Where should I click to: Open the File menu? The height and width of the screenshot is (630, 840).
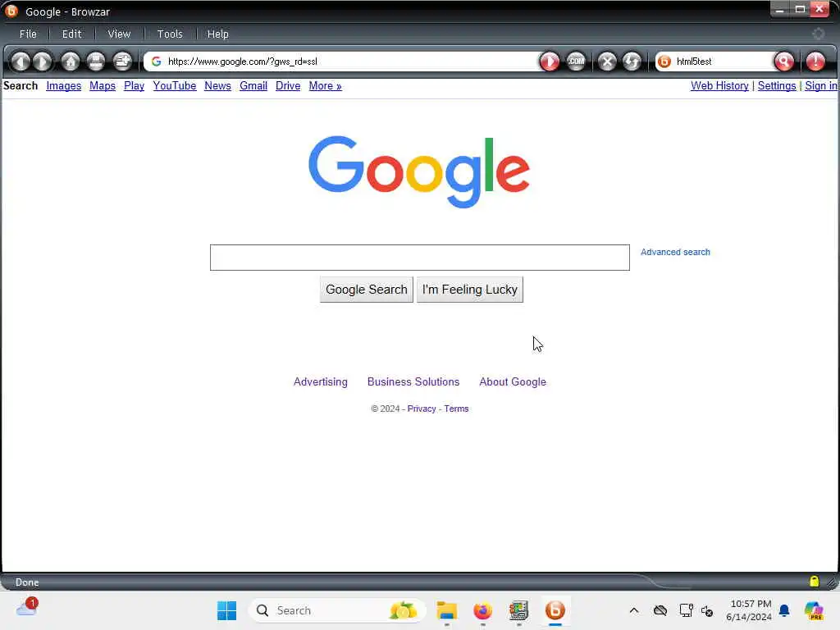[x=28, y=34]
